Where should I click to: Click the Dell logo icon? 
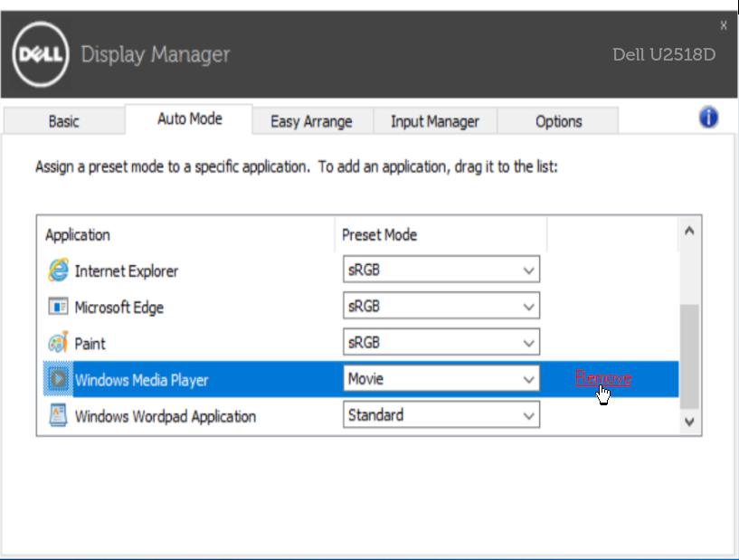[x=41, y=54]
